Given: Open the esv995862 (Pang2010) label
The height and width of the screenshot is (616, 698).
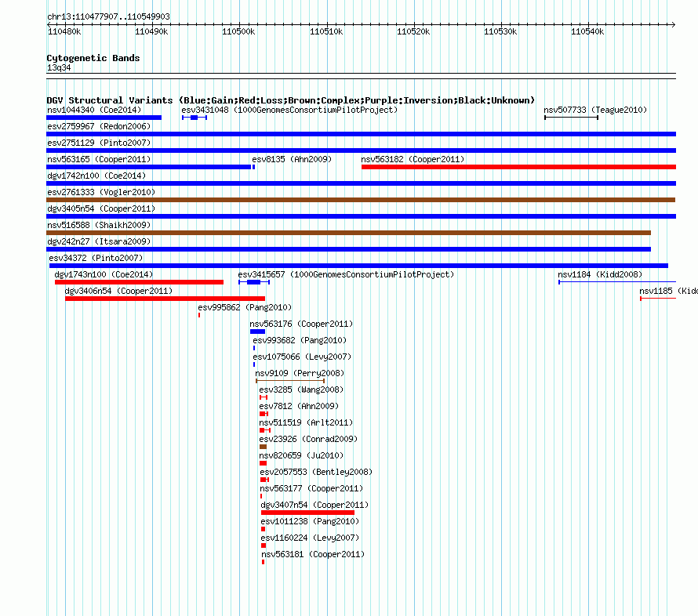Looking at the screenshot, I should 245,307.
